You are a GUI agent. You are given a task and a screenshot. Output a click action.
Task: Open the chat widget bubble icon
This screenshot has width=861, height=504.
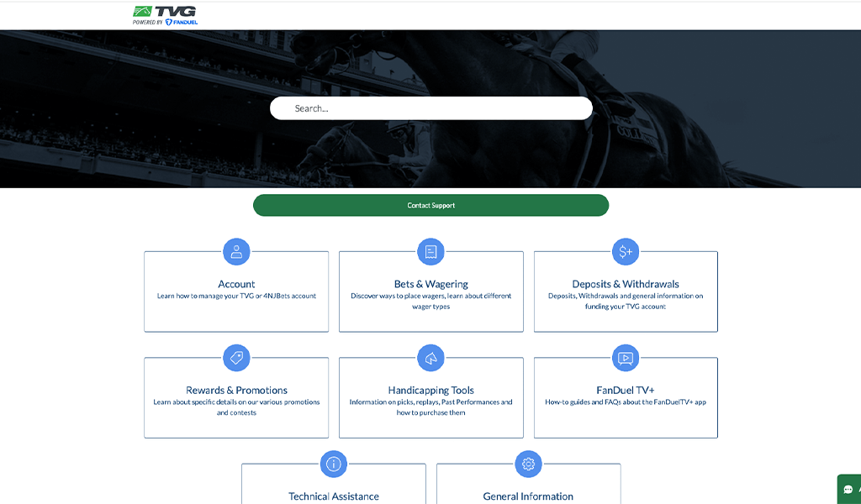848,489
